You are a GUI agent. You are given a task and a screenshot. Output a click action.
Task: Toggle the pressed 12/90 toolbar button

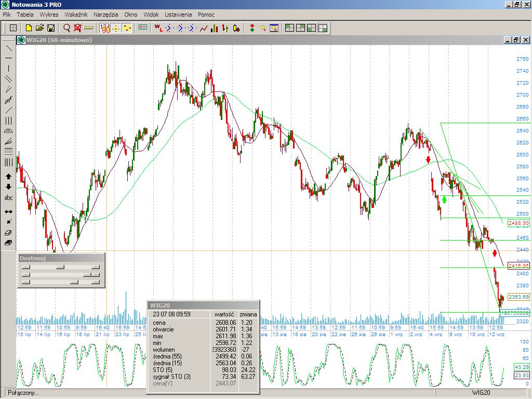[x=105, y=28]
